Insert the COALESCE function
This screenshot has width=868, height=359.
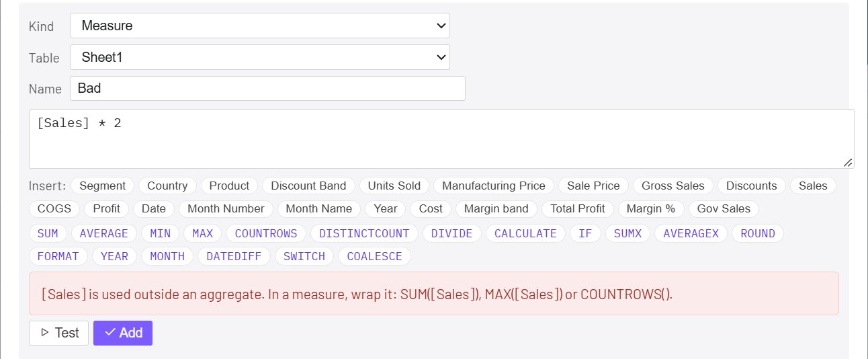pos(374,256)
